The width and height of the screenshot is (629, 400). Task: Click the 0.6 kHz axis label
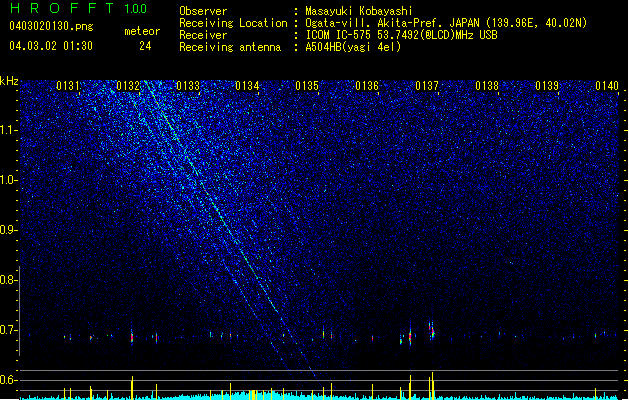8,380
